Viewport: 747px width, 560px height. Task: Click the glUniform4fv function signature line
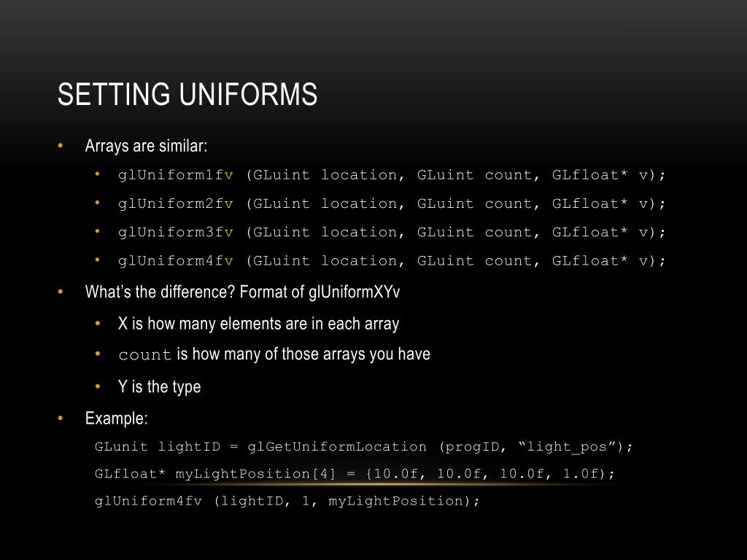coord(392,261)
